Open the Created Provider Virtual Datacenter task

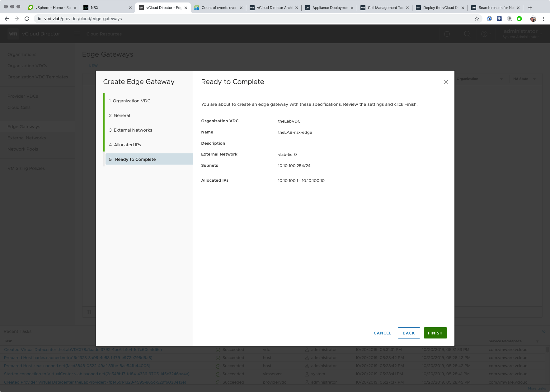point(95,382)
